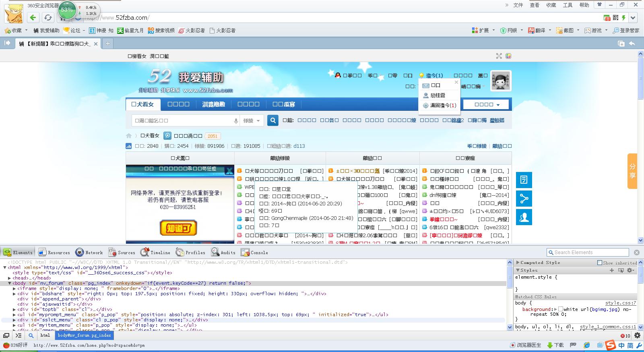The width and height of the screenshot is (644, 352).
Task: Go back with the green arrow button
Action: coord(33,17)
